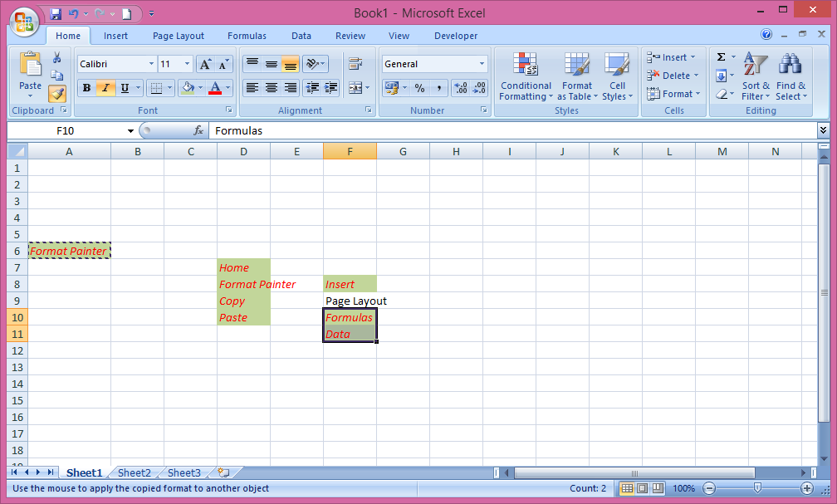Decrease decimal places

[479, 88]
